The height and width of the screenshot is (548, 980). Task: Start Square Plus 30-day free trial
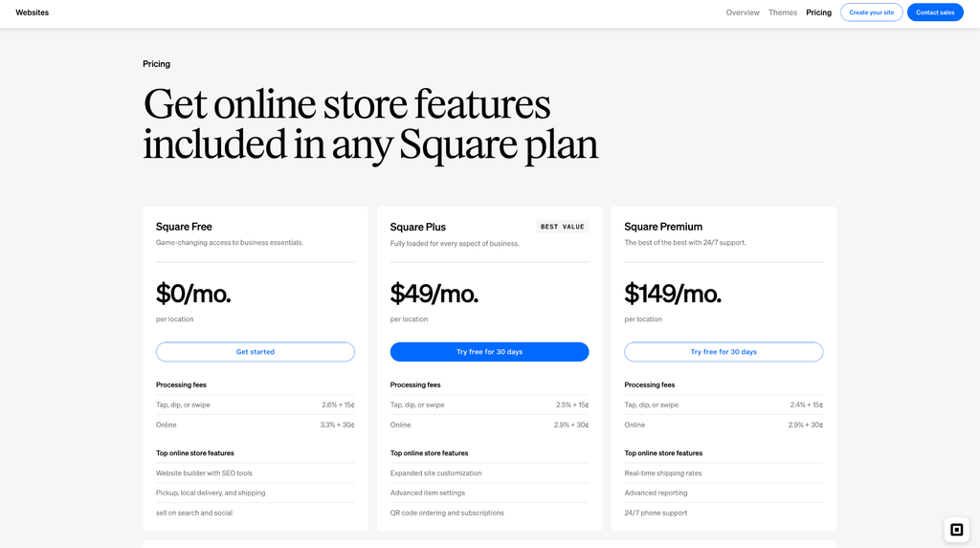[489, 352]
